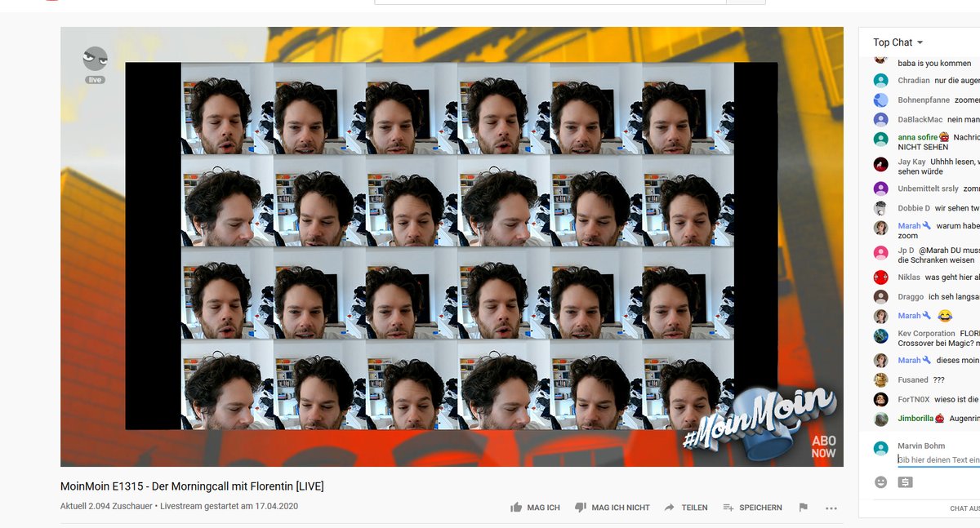980x528 pixels.
Task: Click Bohnenpfanne's avatar in chat
Action: (x=880, y=100)
